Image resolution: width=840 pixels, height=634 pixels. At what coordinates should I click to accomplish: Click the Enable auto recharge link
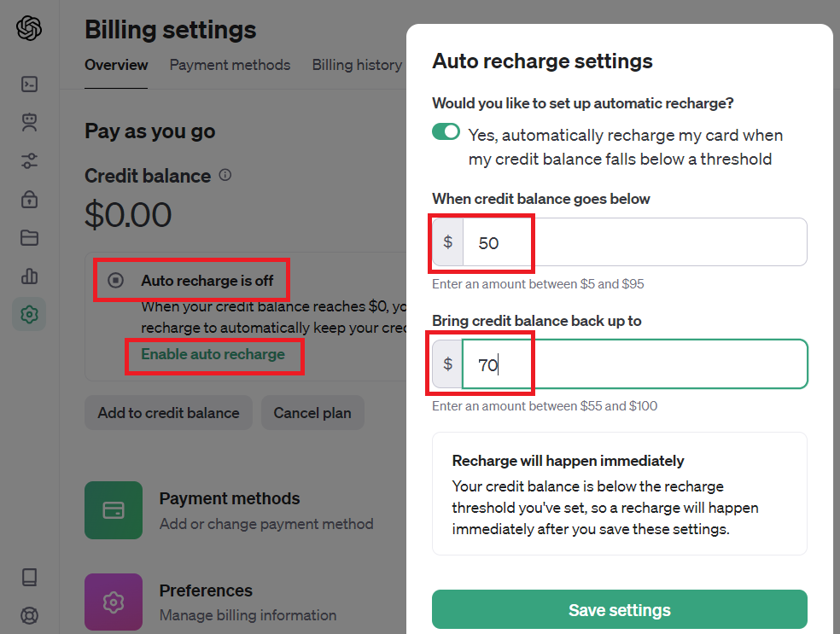point(213,354)
